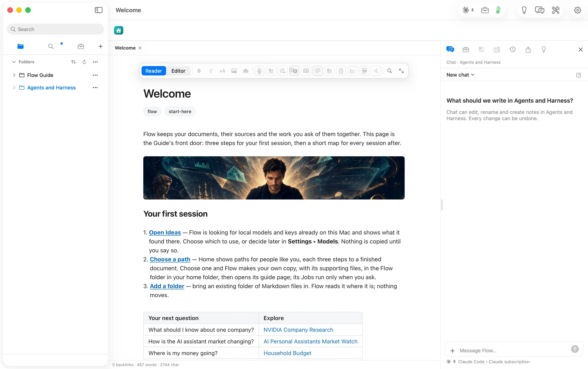Toggle bold formatting
This screenshot has height=369, width=588.
click(199, 71)
